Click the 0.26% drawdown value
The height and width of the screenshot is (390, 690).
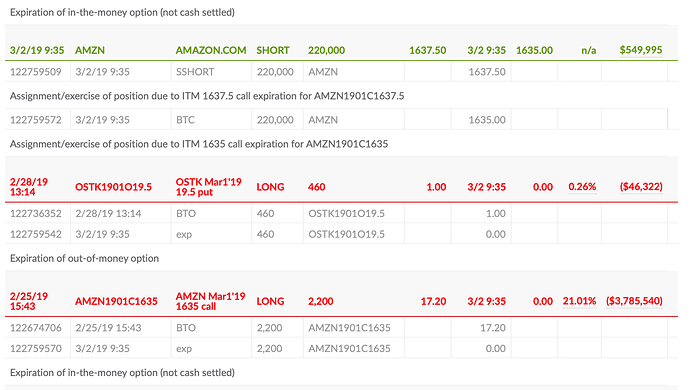pos(582,187)
